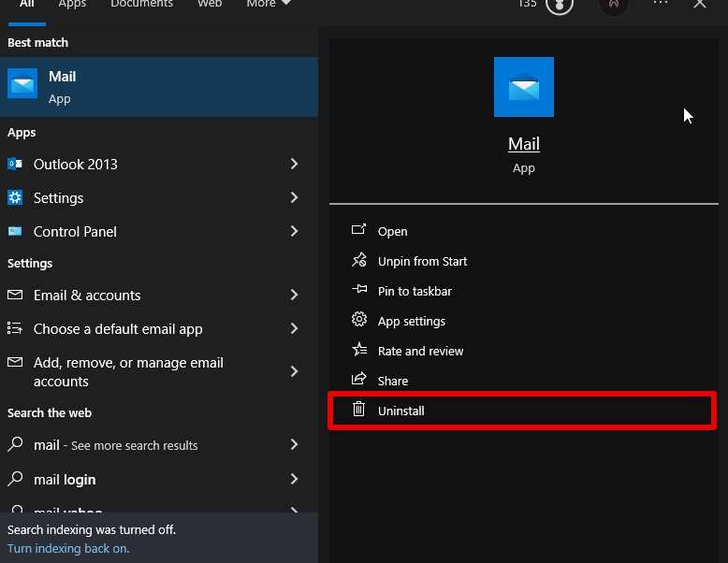The width and height of the screenshot is (728, 563).
Task: Select the Mail best match result
Action: 159,87
